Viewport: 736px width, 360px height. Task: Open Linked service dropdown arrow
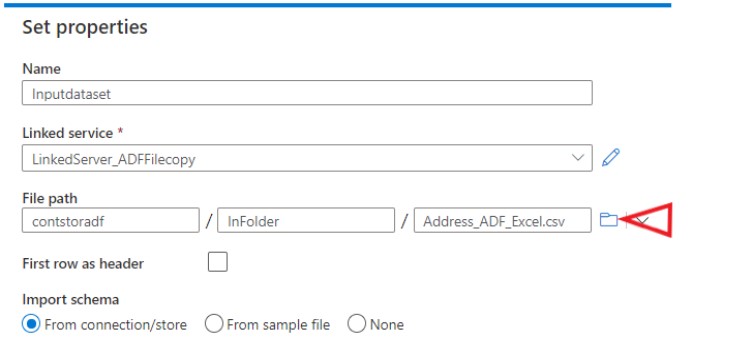578,158
